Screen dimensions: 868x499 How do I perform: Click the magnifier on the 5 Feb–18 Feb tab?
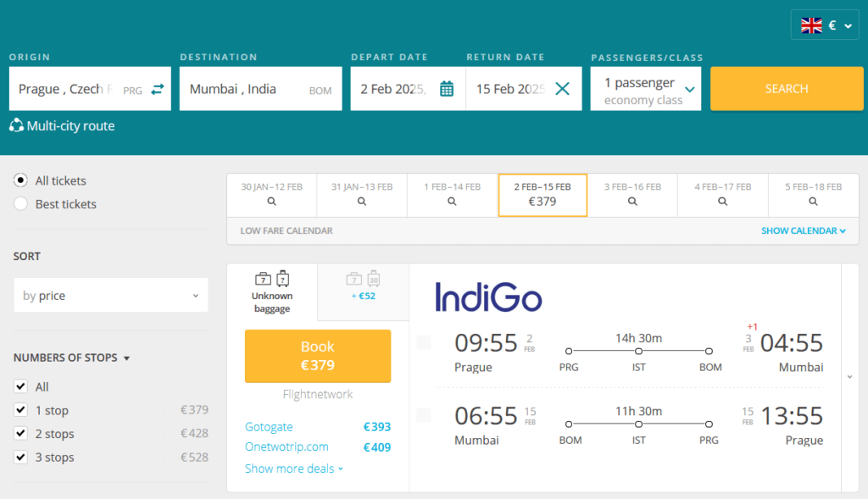(x=812, y=201)
